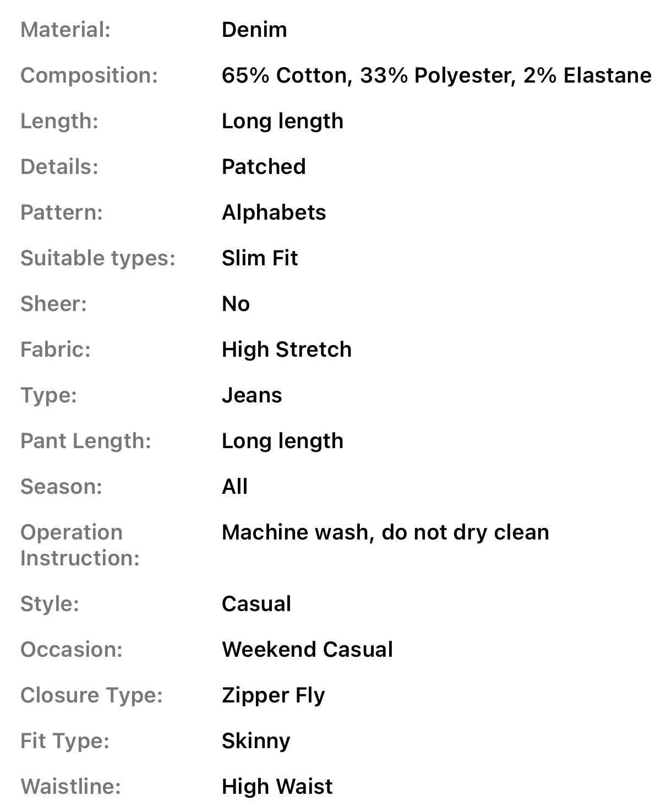Image resolution: width=661 pixels, height=812 pixels.
Task: Select the Patched details value
Action: click(x=264, y=167)
